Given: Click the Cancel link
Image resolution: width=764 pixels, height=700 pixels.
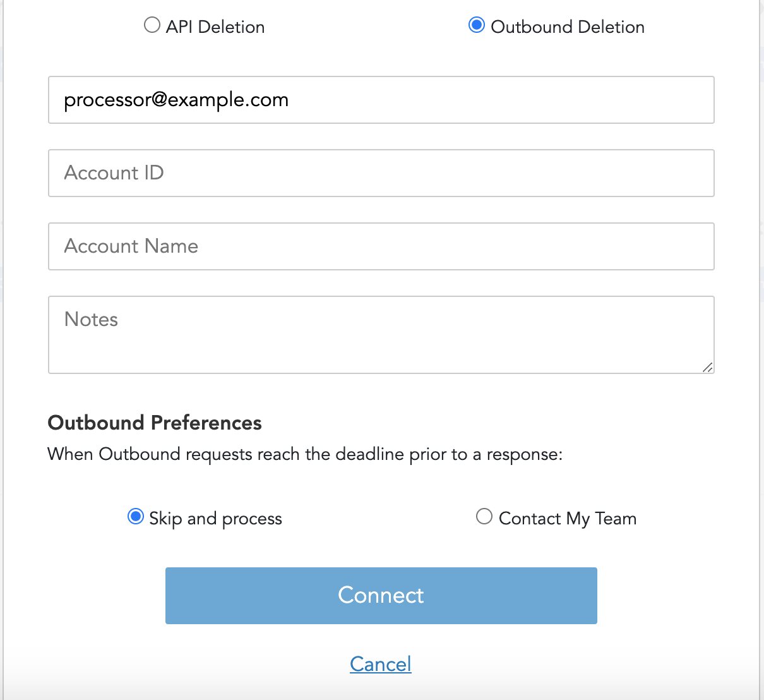Looking at the screenshot, I should pos(381,664).
